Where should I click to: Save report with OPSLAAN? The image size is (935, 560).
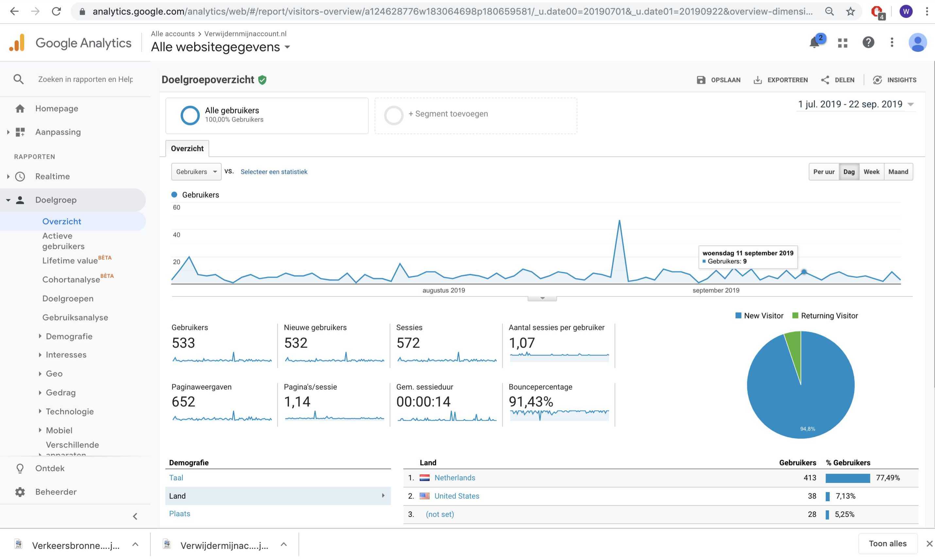click(718, 80)
